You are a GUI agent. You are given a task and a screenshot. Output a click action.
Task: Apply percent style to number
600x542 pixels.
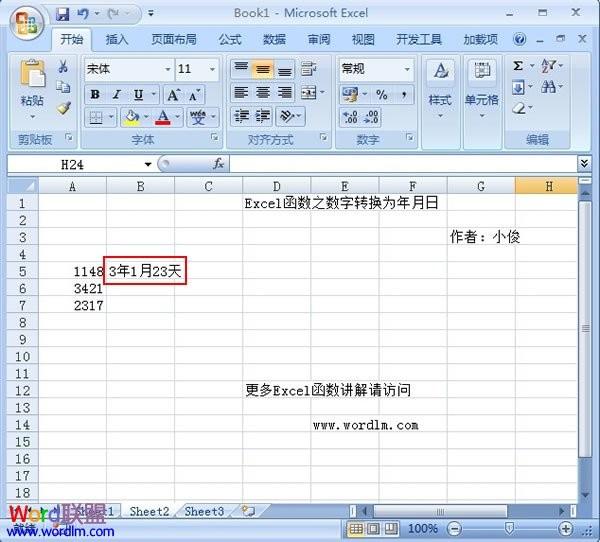coord(382,95)
